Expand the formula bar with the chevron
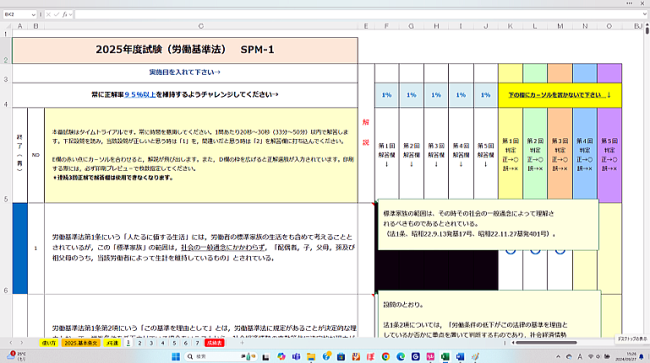 [x=645, y=14]
